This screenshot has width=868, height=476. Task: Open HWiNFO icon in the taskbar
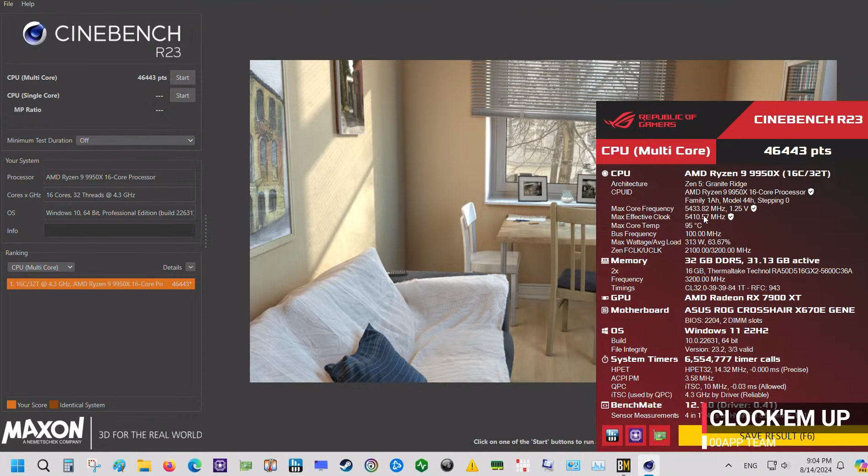295,465
